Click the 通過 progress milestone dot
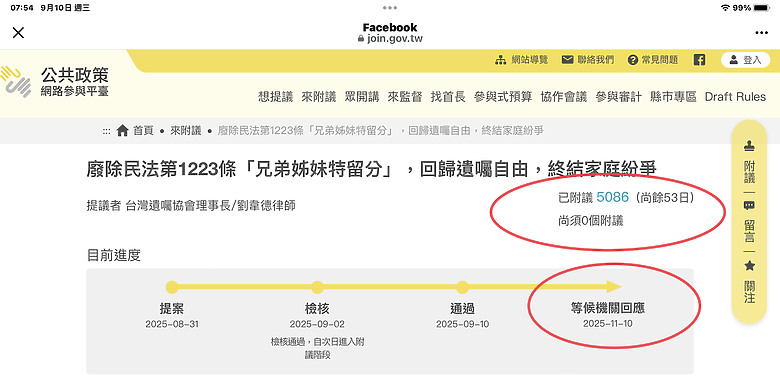This screenshot has height=389, width=780. [462, 287]
